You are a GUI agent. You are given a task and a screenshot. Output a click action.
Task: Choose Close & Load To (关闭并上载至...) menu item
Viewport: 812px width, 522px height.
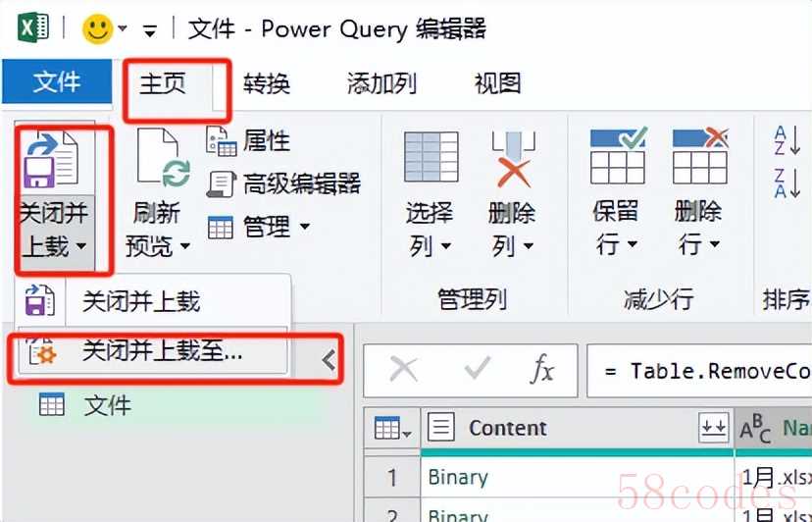(161, 351)
